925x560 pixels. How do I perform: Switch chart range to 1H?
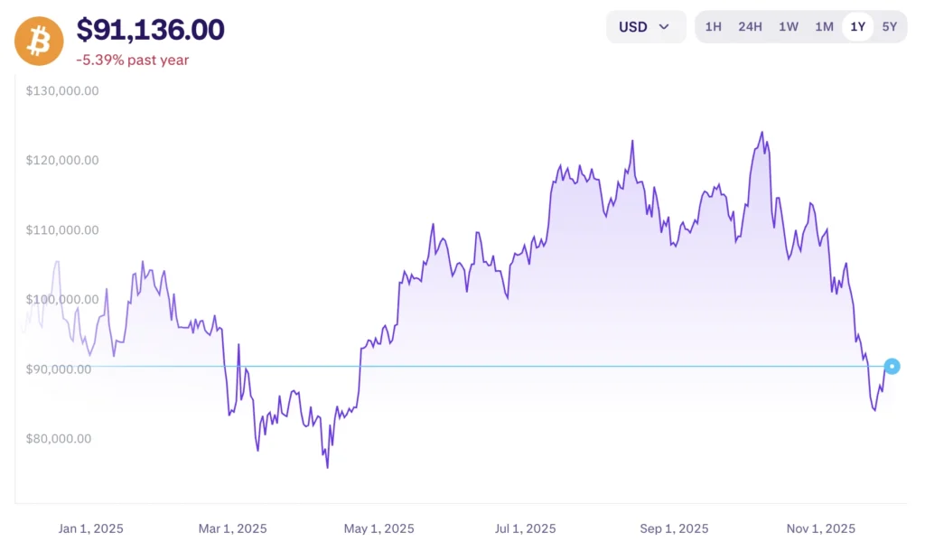point(714,27)
